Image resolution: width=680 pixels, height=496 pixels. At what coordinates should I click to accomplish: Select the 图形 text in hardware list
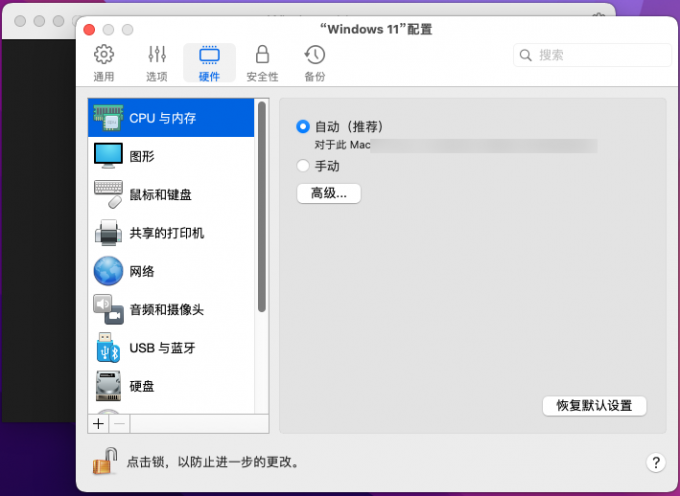[142, 156]
